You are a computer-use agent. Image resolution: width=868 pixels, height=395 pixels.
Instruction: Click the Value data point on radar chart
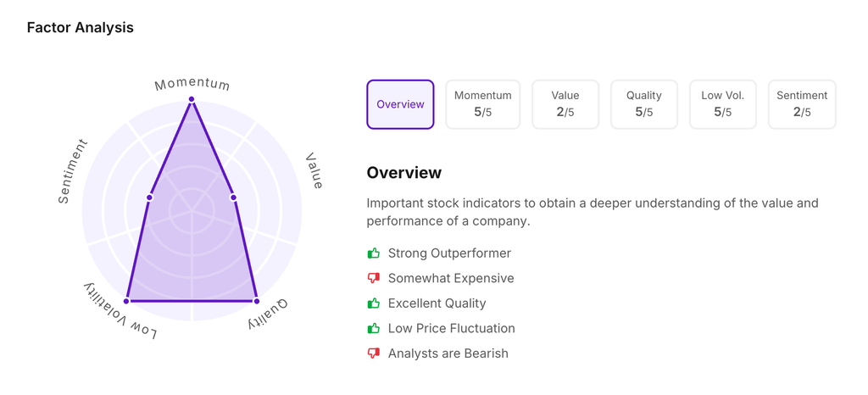(x=234, y=197)
